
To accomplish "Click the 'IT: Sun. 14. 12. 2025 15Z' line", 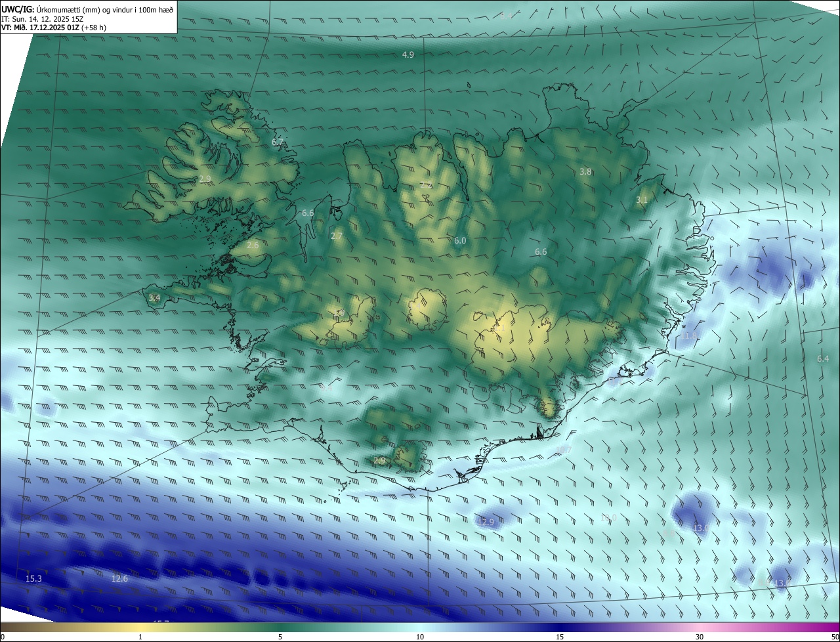I will click(41, 18).
